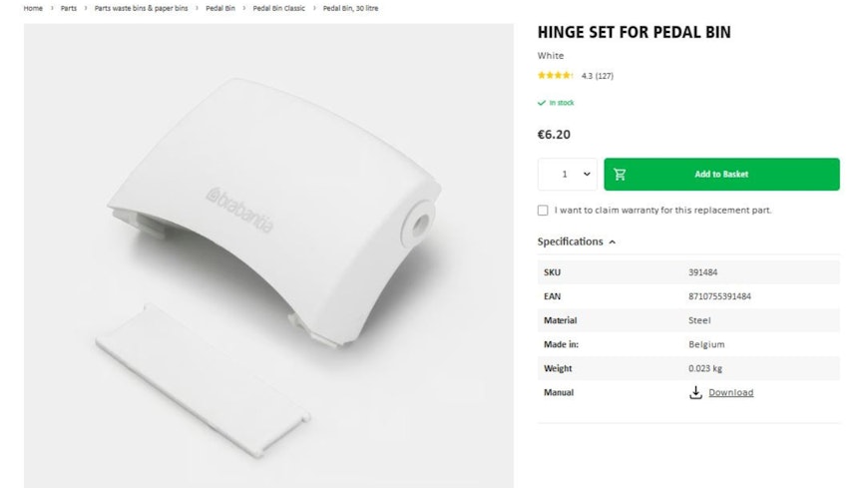Image resolution: width=868 pixels, height=488 pixels.
Task: Open the Parts breadcrumb link
Action: coord(68,8)
